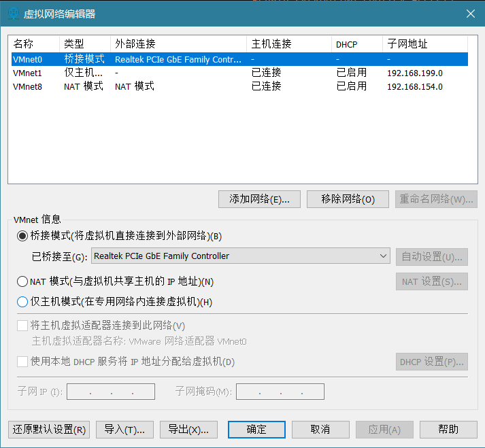Select 仅主机模式 radio button

coord(22,302)
